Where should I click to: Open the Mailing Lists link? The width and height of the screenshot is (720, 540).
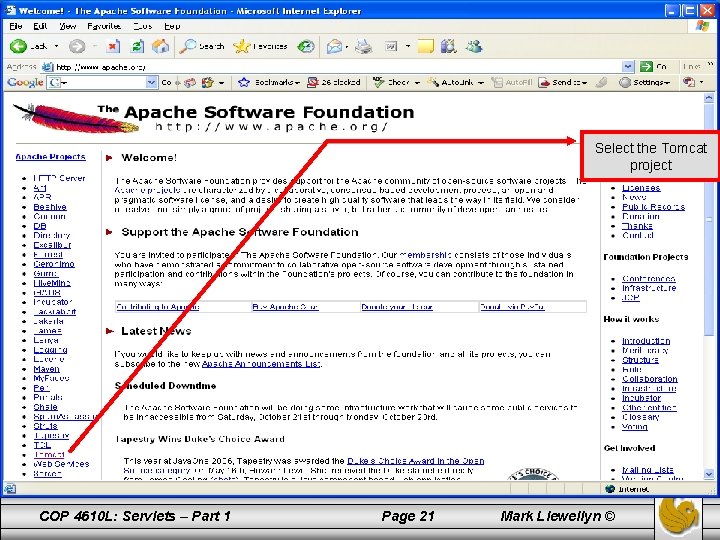[x=647, y=470]
